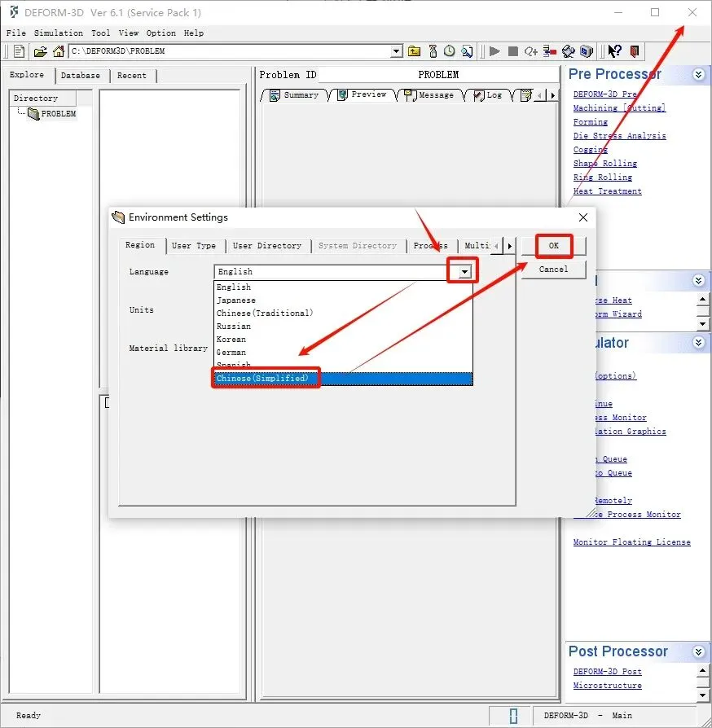Viewport: 712px width, 728px height.
Task: Click the process monitor toolbar icon
Action: point(549,51)
